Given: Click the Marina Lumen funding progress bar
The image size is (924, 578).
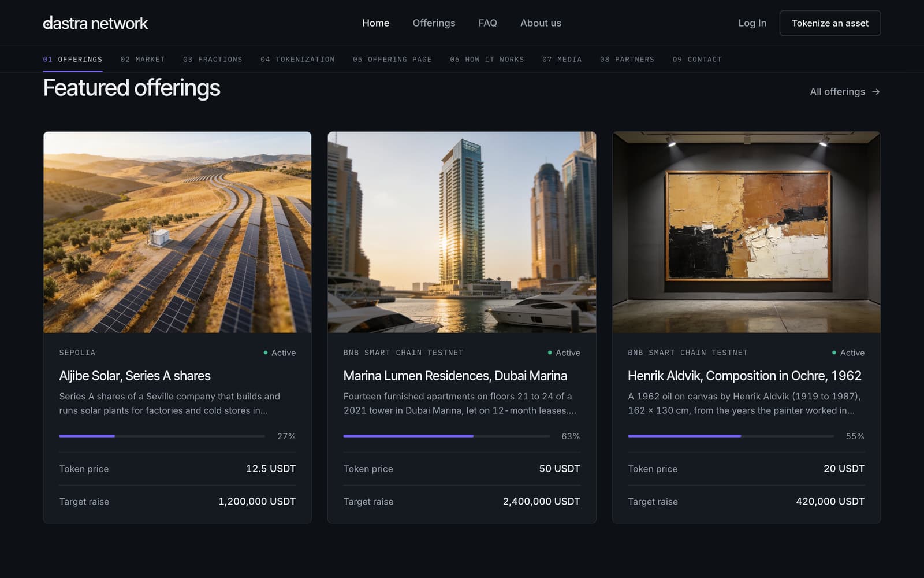Looking at the screenshot, I should point(446,436).
